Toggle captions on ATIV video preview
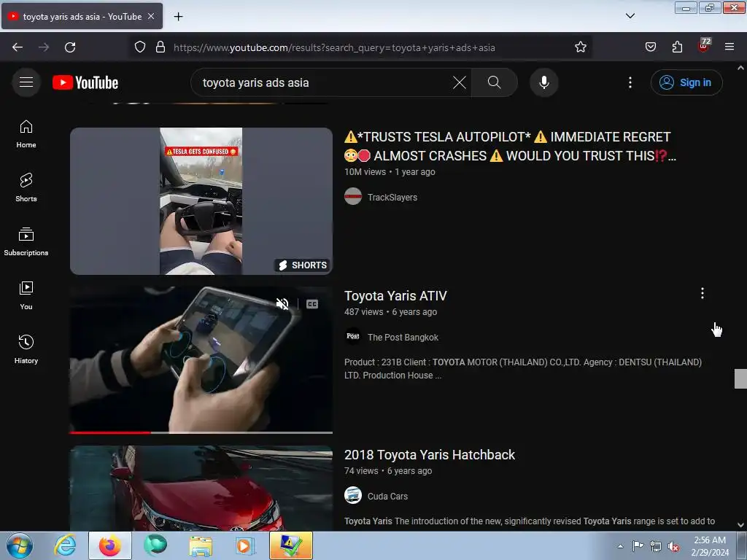747x560 pixels. (312, 304)
